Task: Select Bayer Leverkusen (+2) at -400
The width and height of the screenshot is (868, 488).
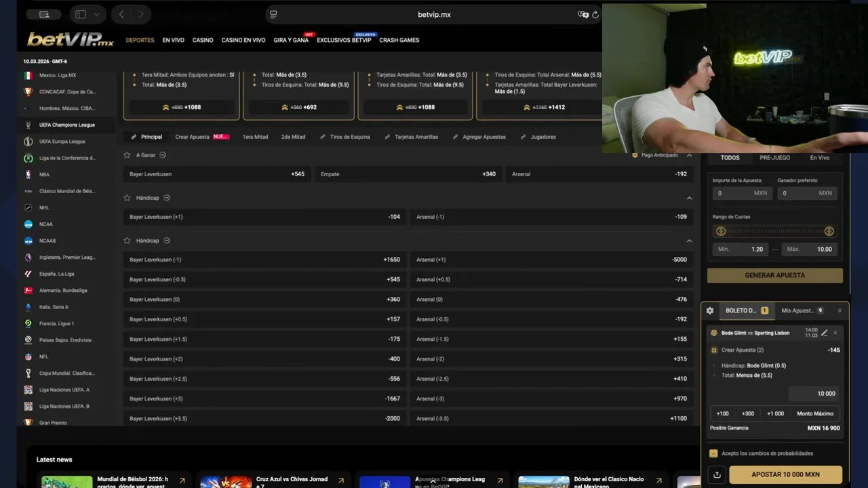Action: [x=264, y=359]
